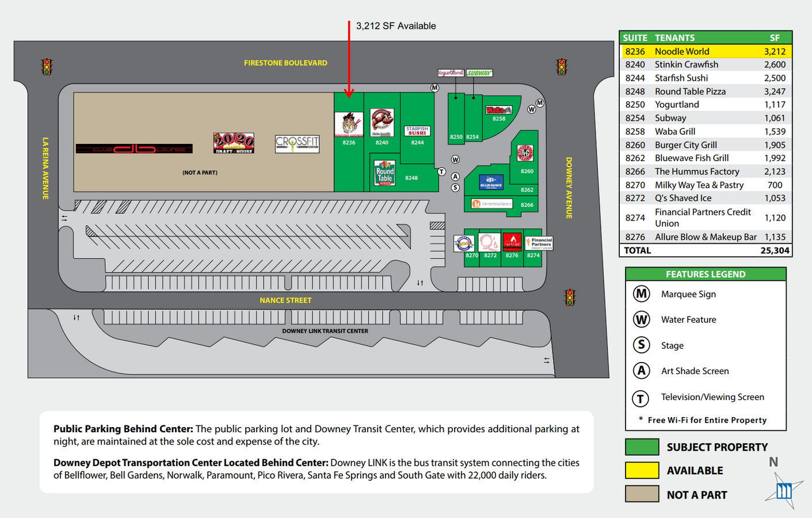Click the Stinkin Crawfish table row
The image size is (812, 518).
(706, 64)
